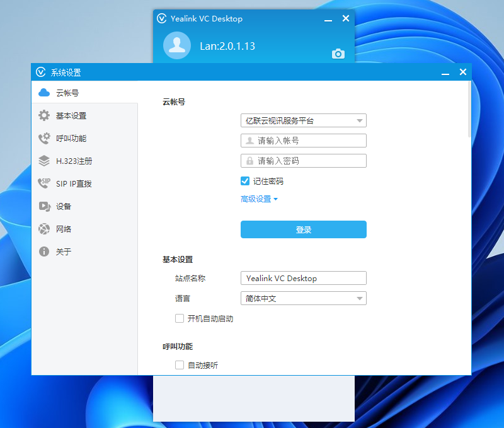Click the Lan:2.0.1.13 address text

[x=227, y=46]
